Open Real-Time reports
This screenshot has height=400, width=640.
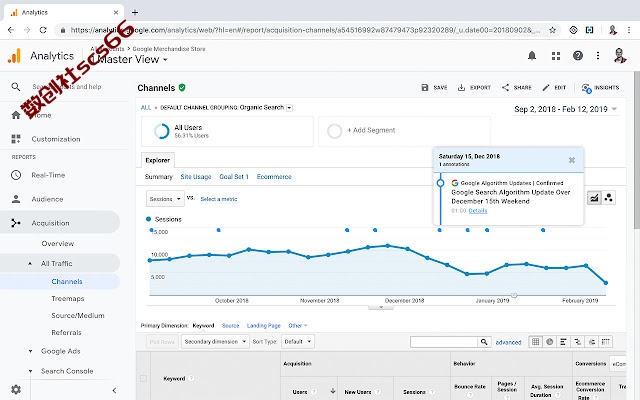coord(48,175)
